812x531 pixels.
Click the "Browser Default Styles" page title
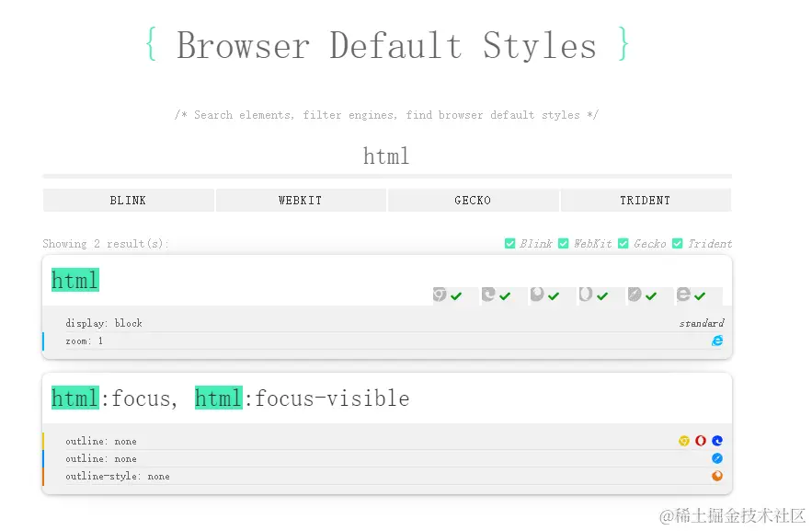387,46
